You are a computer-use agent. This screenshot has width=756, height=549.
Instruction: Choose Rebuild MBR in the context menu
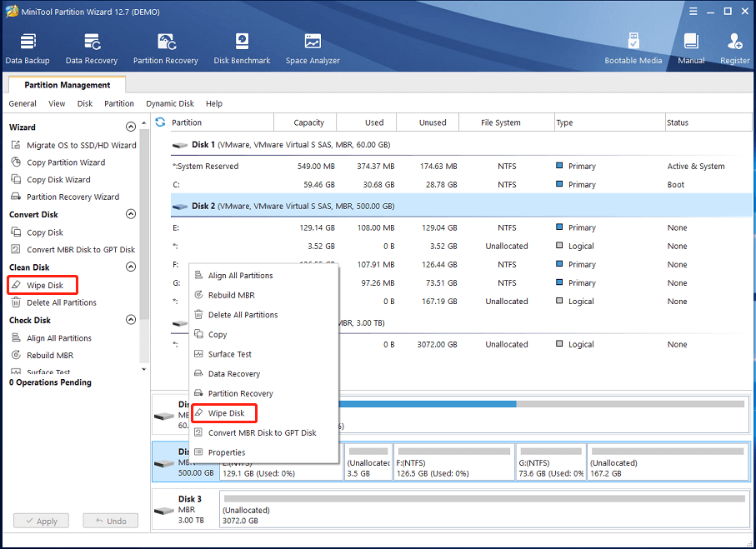point(263,296)
